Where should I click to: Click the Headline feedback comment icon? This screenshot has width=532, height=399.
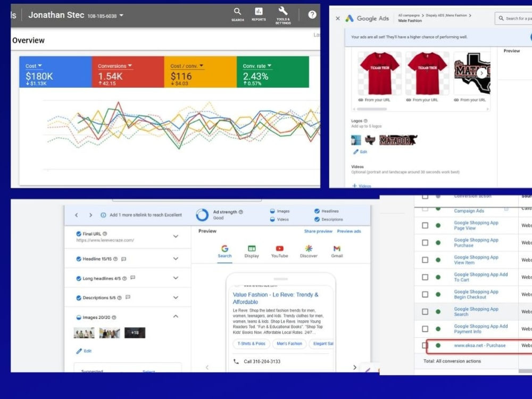[x=124, y=259]
